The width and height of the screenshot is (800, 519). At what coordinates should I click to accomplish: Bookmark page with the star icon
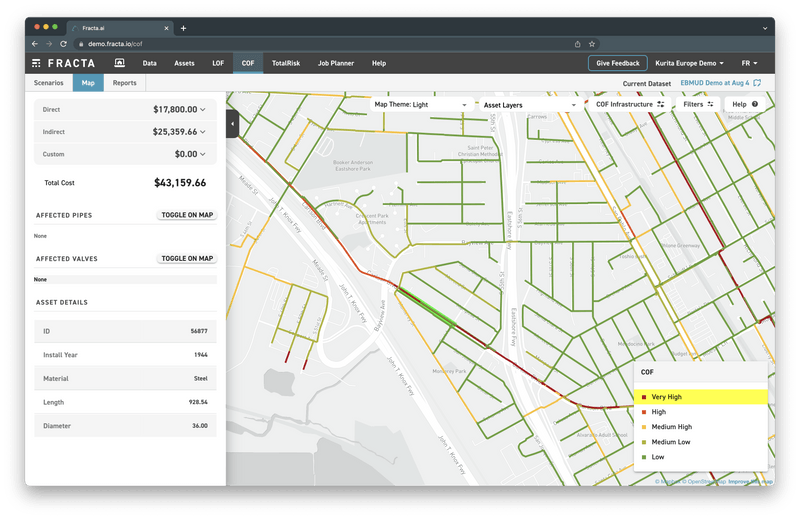pyautogui.click(x=592, y=44)
